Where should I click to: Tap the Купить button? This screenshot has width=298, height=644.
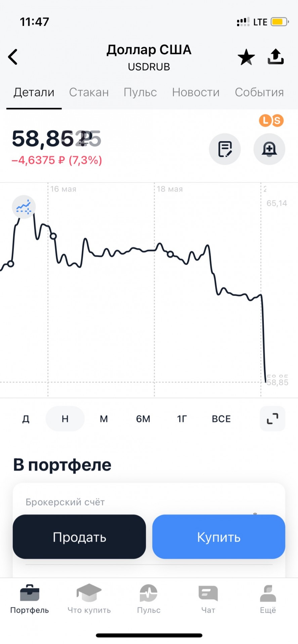[219, 537]
